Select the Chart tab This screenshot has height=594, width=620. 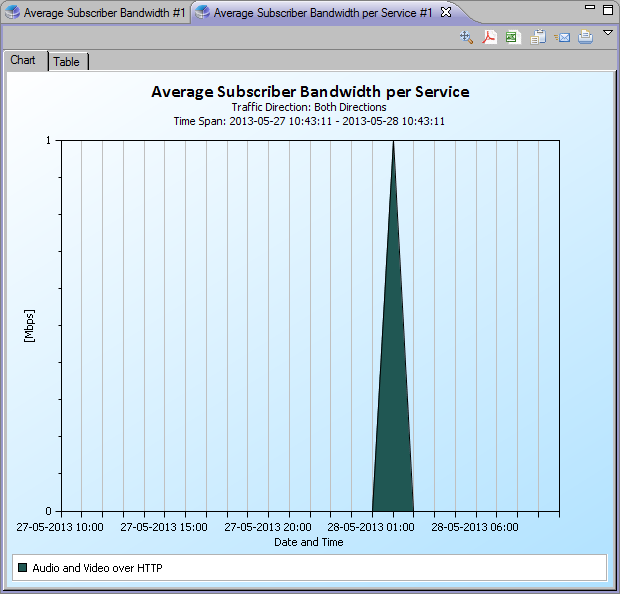click(25, 61)
